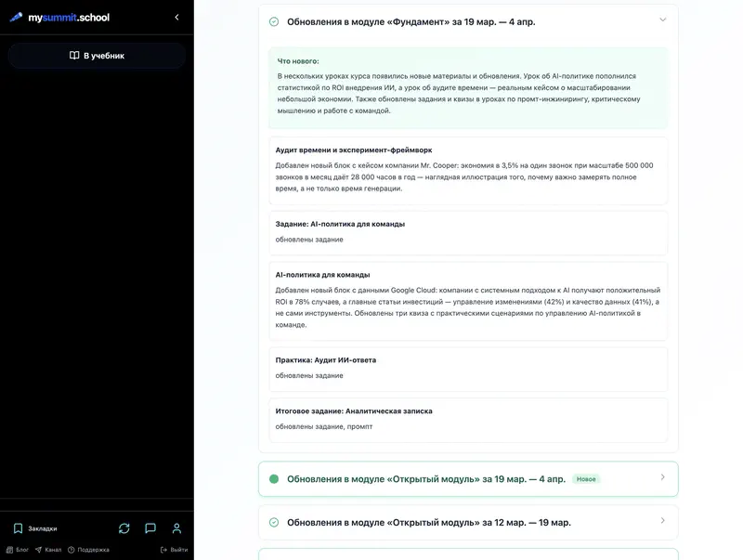
Task: Click the Новое badge on the update
Action: [x=587, y=477]
